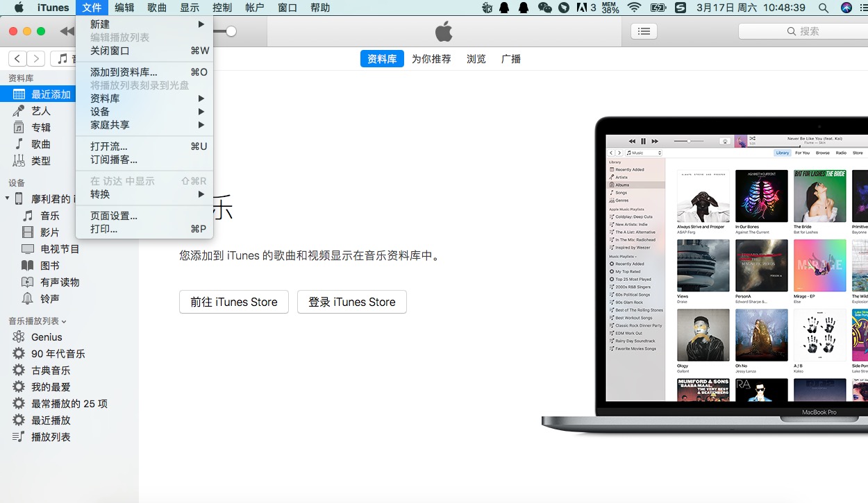868x503 pixels.
Task: Open WeChat from the menu bar
Action: [x=545, y=8]
